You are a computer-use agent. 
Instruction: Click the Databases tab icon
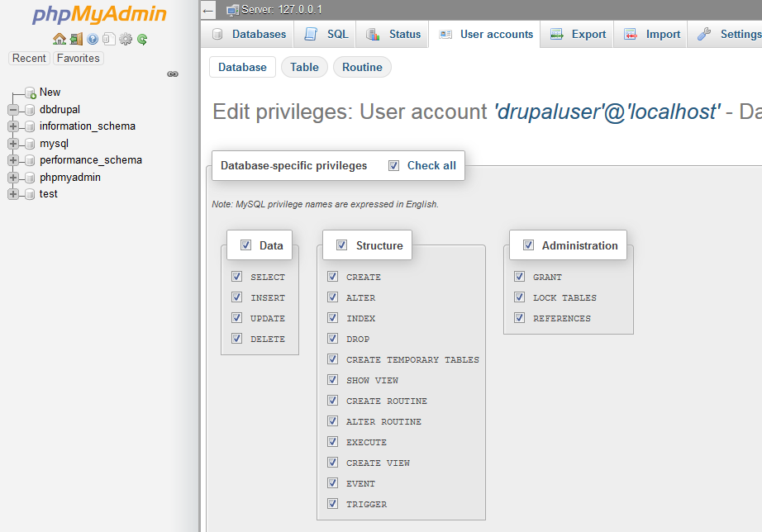click(x=217, y=34)
